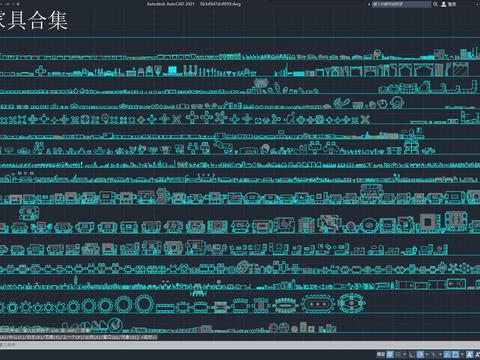Click object snap tracking icon in status bar
This screenshot has height=360, width=480.
click(x=448, y=354)
